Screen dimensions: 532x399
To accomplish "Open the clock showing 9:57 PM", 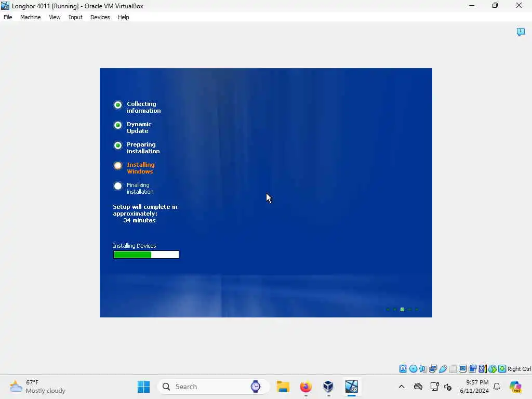I will pos(474,387).
